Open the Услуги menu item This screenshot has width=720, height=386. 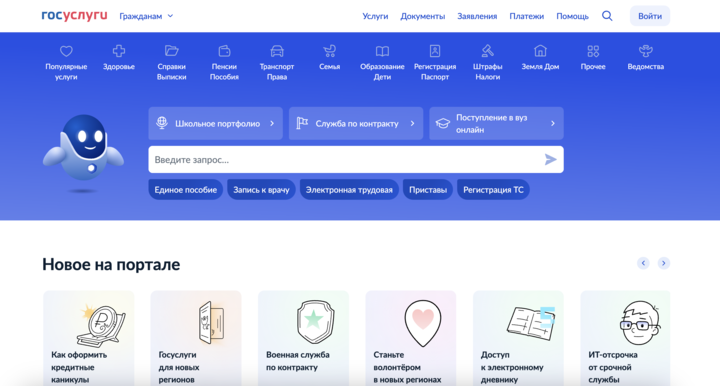[x=375, y=16]
